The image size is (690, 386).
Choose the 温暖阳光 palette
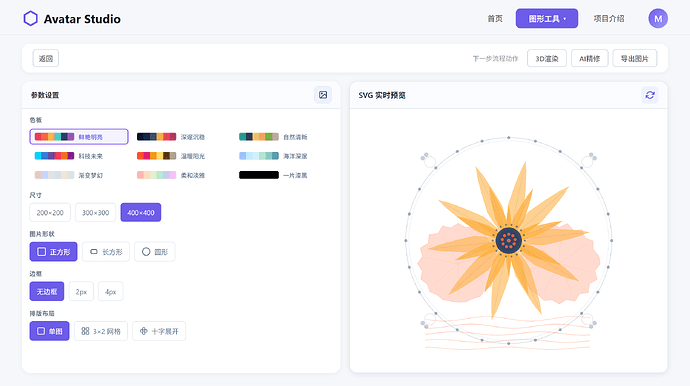[181, 156]
